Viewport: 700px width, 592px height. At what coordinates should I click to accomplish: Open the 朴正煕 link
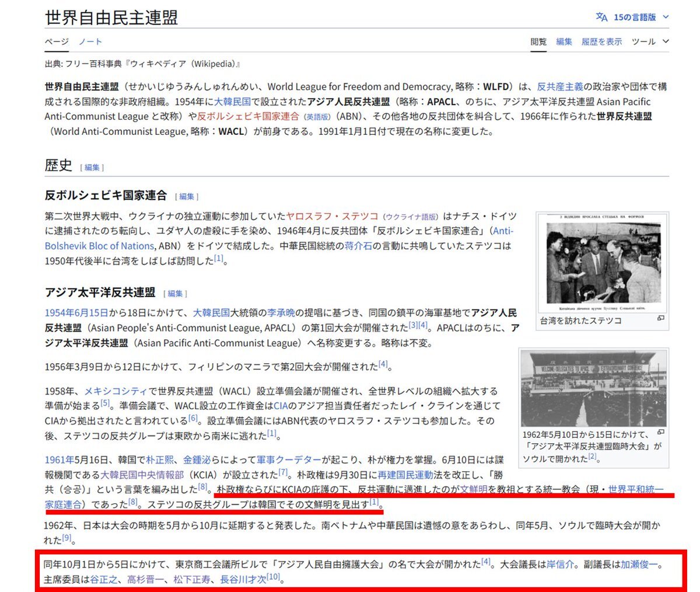(159, 460)
